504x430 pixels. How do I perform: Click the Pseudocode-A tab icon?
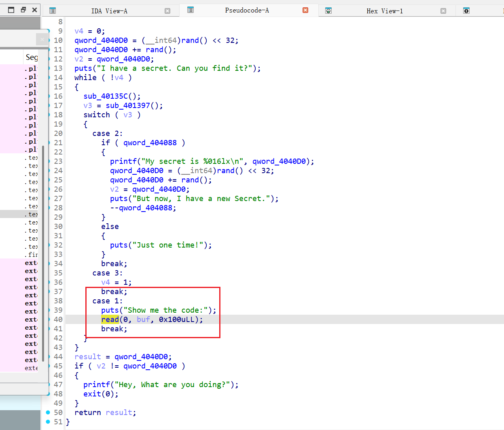191,10
